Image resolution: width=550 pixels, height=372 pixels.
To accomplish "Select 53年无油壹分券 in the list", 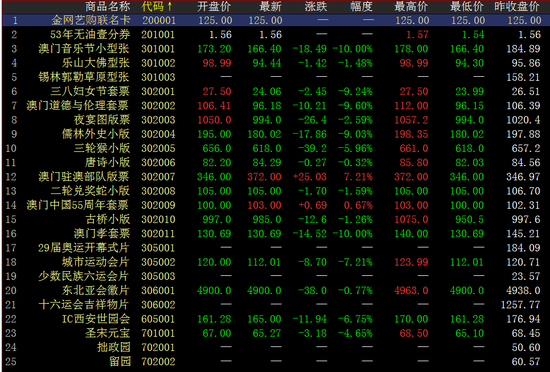I will 90,34.
